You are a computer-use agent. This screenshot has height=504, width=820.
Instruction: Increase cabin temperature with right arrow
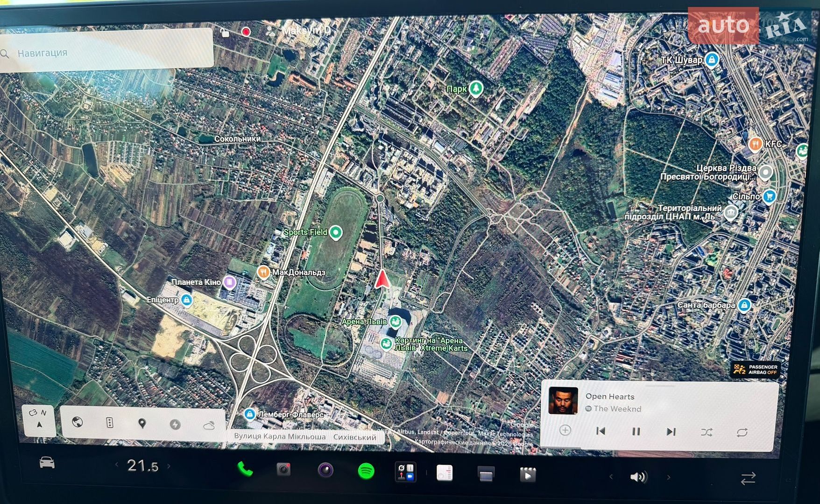169,466
